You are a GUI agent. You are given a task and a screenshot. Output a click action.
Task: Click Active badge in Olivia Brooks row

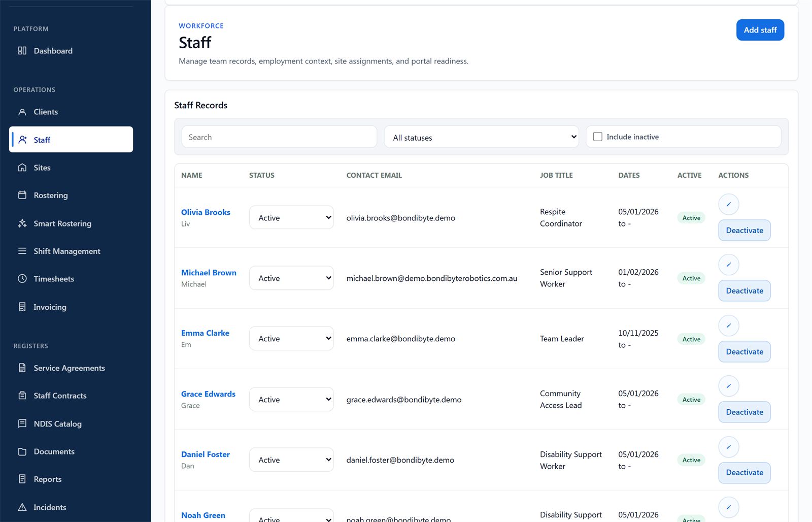tap(691, 218)
